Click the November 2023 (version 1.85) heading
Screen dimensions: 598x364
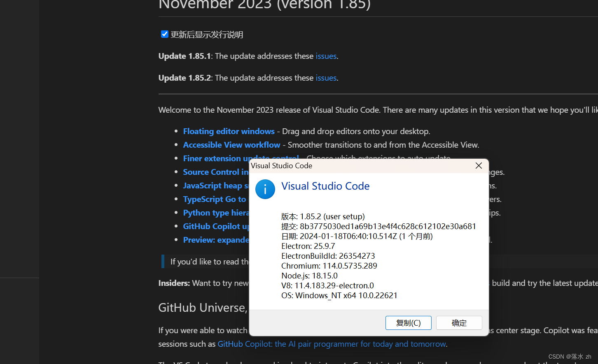click(264, 4)
